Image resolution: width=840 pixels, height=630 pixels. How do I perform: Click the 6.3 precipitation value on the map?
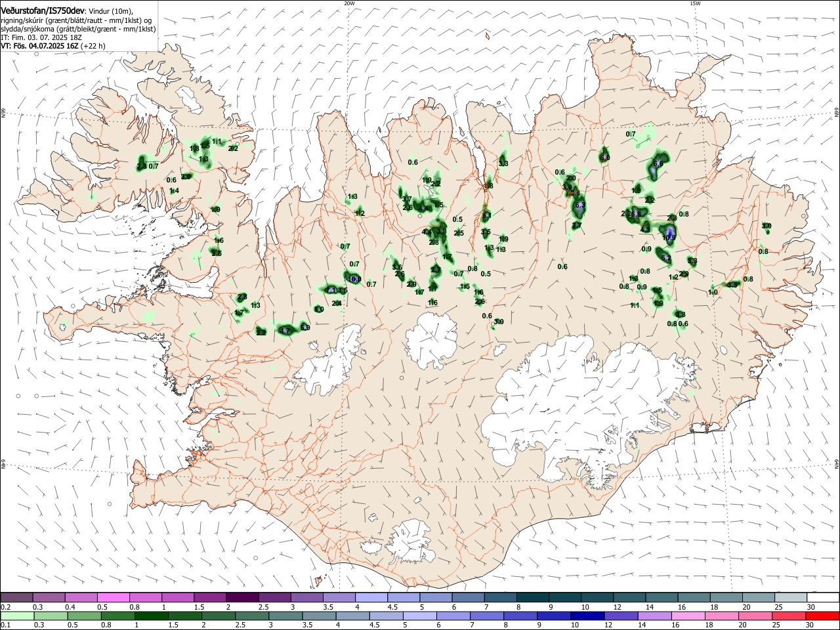point(579,205)
